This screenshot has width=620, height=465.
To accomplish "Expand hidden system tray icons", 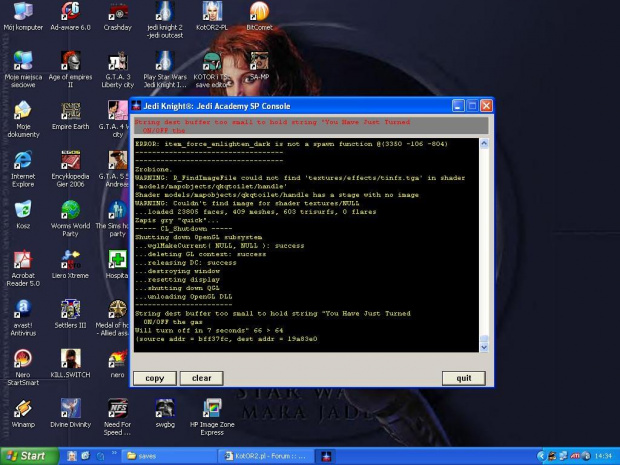I will (x=540, y=456).
